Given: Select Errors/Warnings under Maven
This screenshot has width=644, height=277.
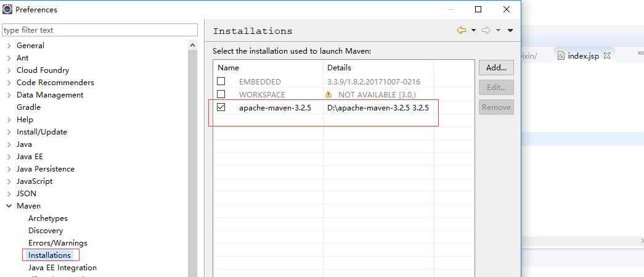Looking at the screenshot, I should (x=58, y=243).
